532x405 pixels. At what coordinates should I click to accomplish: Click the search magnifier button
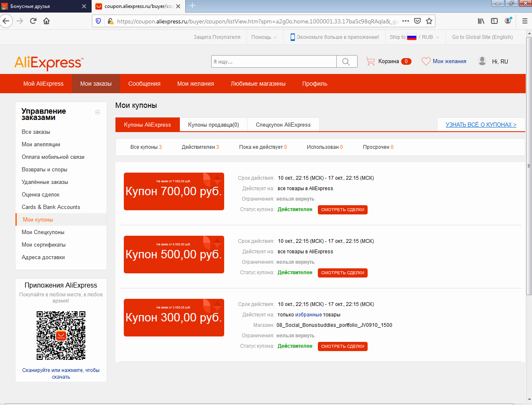coord(346,61)
